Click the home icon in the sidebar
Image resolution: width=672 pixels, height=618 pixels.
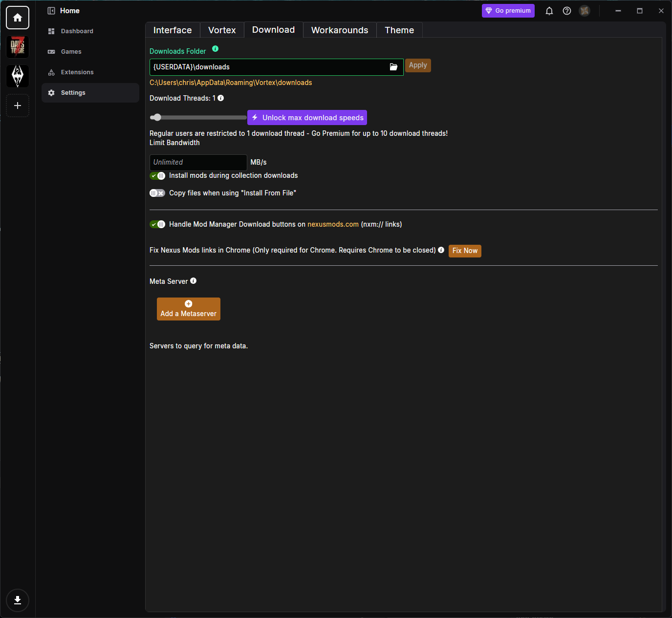(18, 18)
